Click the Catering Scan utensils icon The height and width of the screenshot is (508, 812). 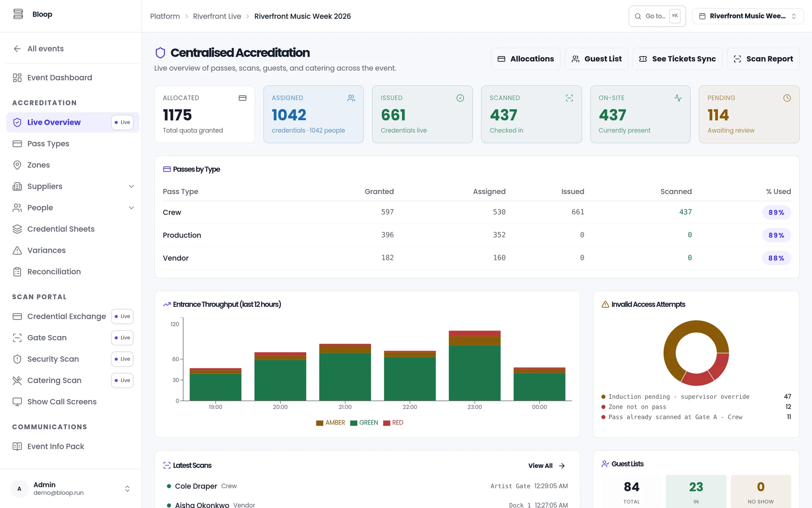click(17, 381)
